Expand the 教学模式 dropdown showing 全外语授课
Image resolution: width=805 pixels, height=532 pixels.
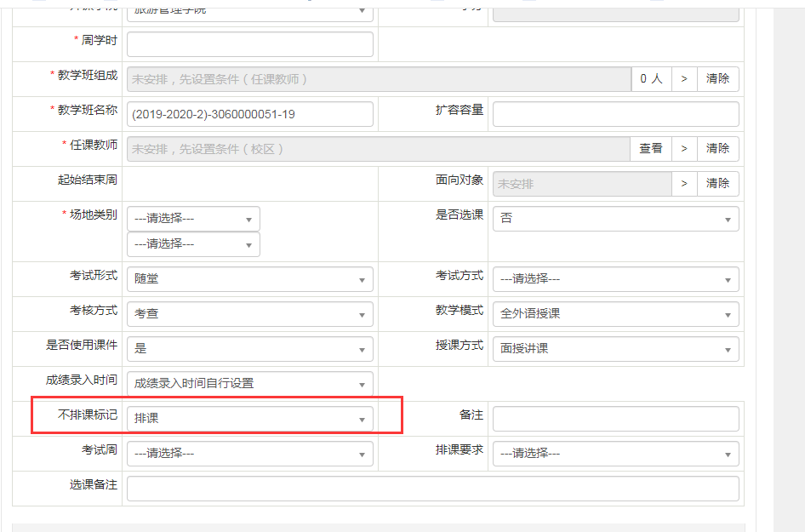pos(615,314)
